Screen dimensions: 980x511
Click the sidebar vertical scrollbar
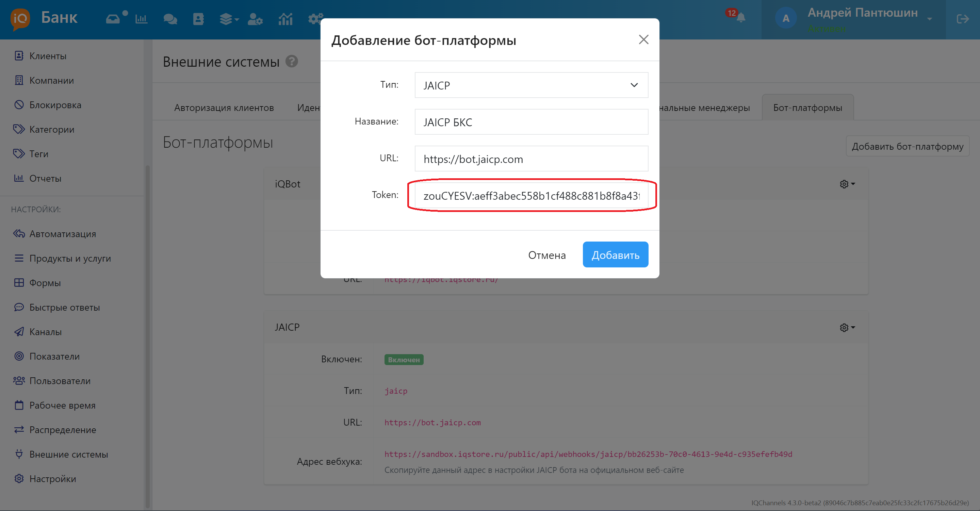coord(148,337)
